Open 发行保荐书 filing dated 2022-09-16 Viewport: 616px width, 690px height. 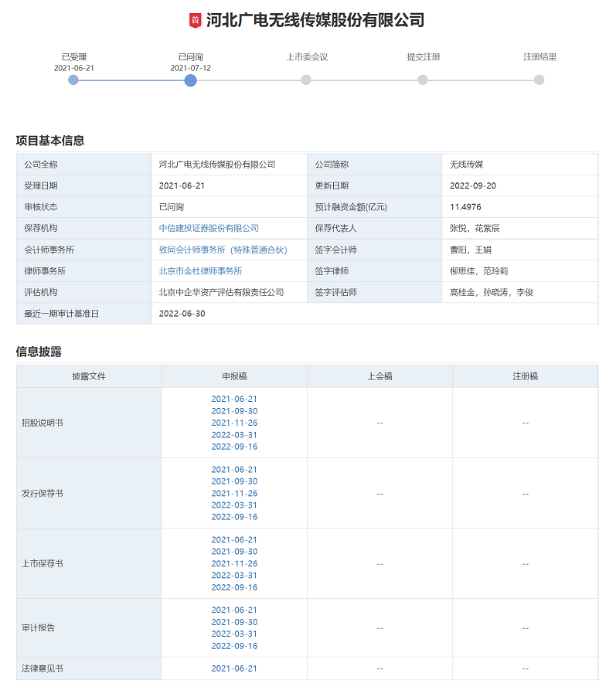(x=234, y=517)
